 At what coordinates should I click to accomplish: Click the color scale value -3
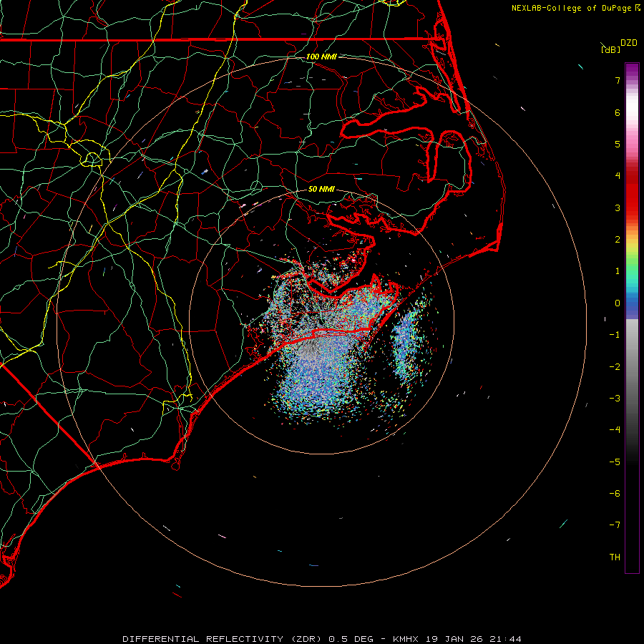(x=615, y=399)
